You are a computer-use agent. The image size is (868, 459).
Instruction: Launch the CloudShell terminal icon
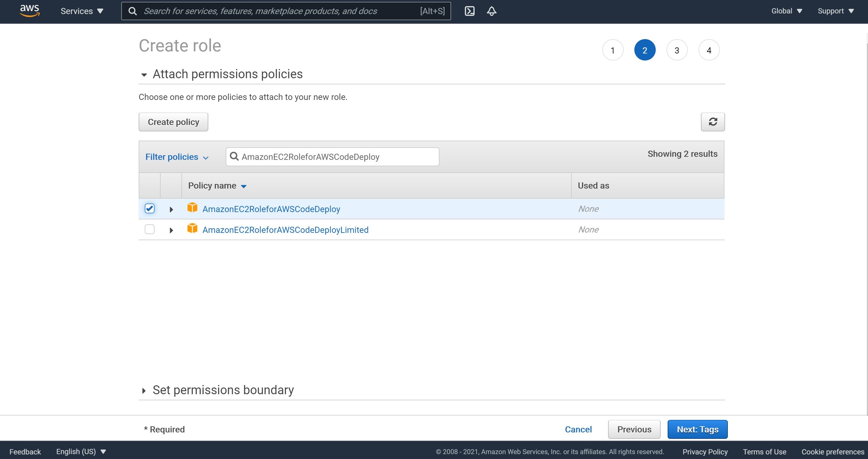click(x=470, y=11)
